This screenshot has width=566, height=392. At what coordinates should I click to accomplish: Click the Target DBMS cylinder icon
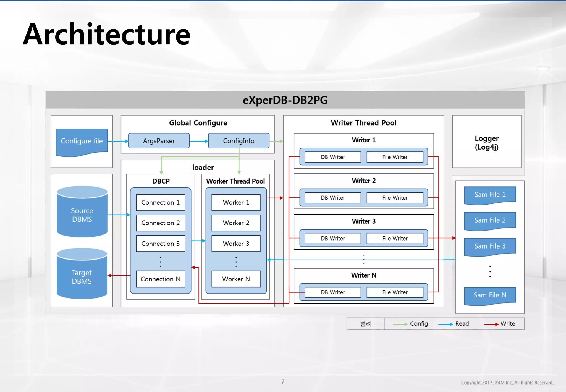tap(82, 274)
